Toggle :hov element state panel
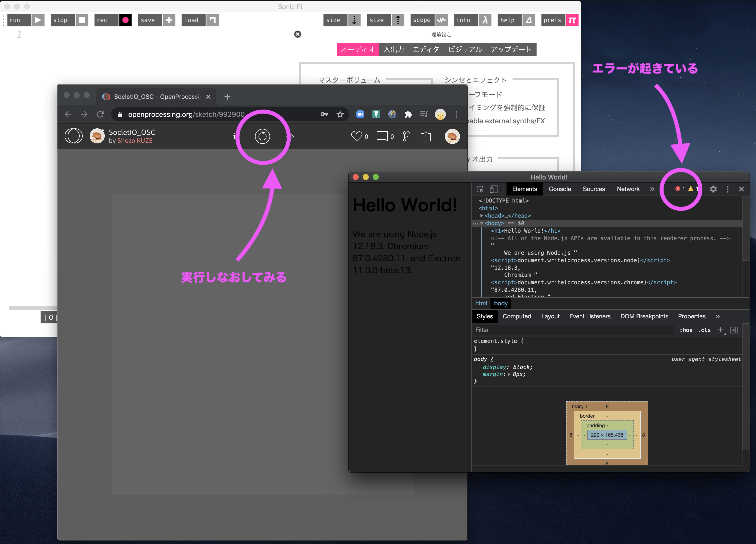756x544 pixels. pos(686,330)
